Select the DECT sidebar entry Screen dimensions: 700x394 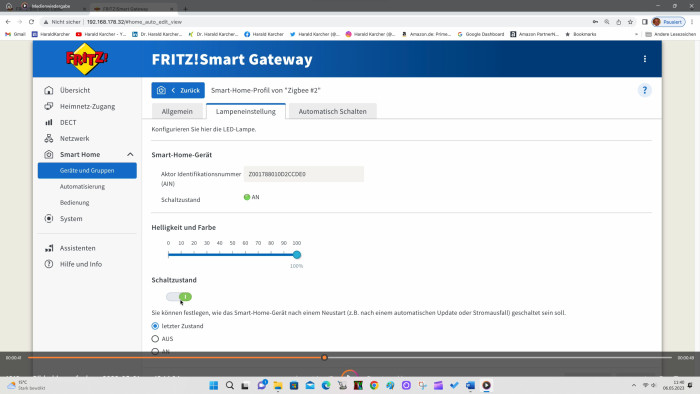click(68, 122)
